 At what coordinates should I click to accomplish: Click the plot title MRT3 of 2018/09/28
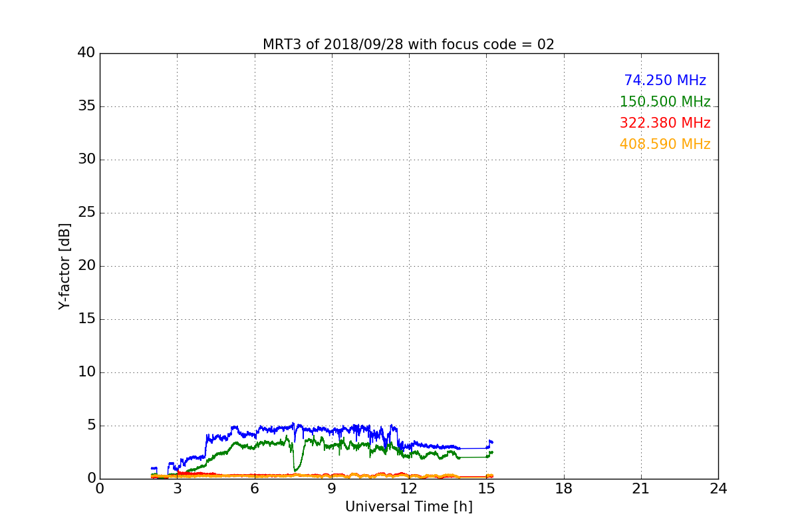pyautogui.click(x=408, y=45)
